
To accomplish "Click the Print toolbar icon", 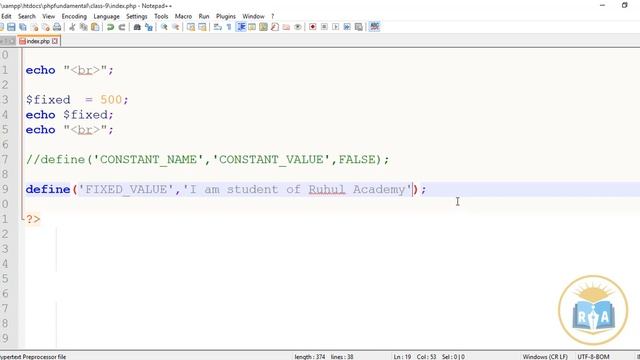I will (x=57, y=27).
